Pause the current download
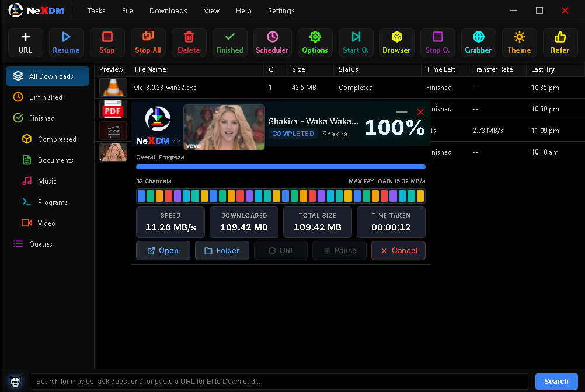 (x=339, y=250)
